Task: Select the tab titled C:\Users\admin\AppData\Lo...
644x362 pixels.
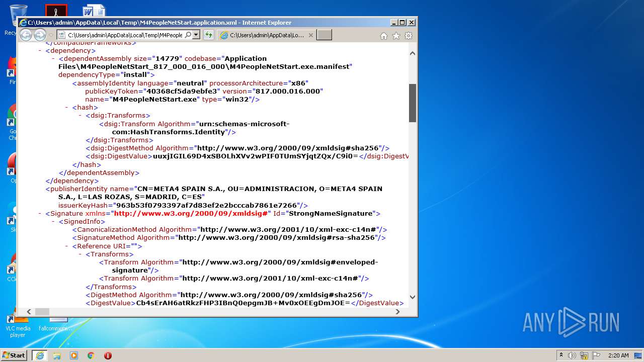Action: 267,35
